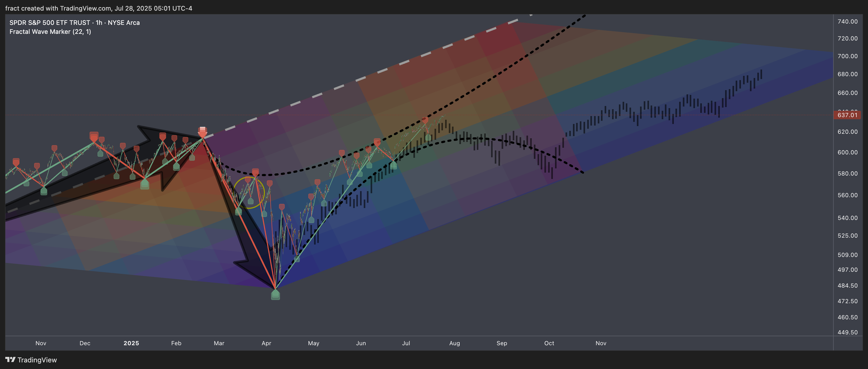
Task: Click the 540.00 price axis label
Action: coord(847,218)
